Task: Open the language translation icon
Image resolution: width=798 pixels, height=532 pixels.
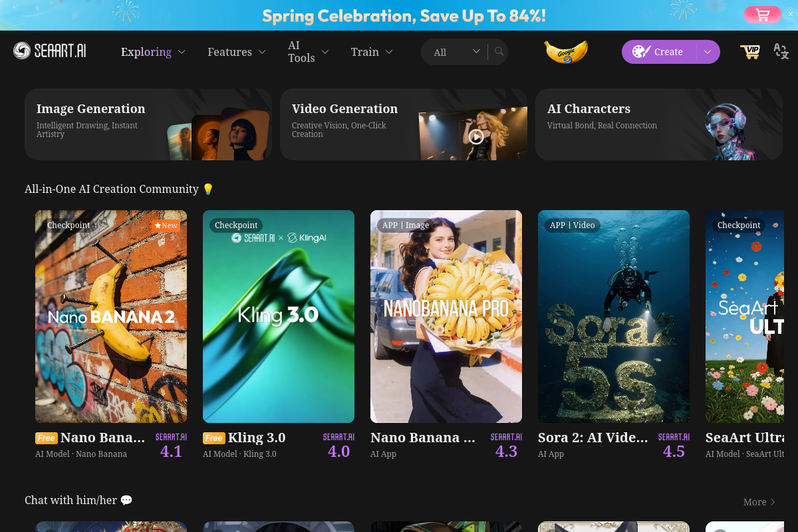Action: (781, 52)
